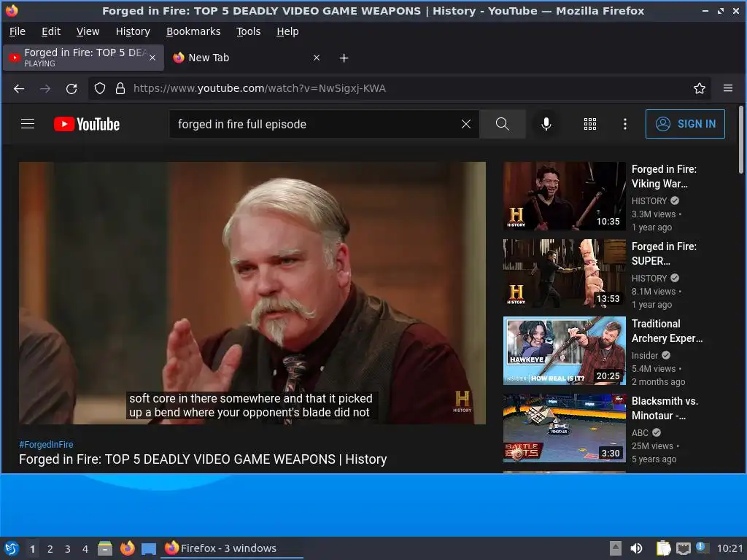This screenshot has width=747, height=560.
Task: Open the Insider channel name
Action: coord(645,355)
